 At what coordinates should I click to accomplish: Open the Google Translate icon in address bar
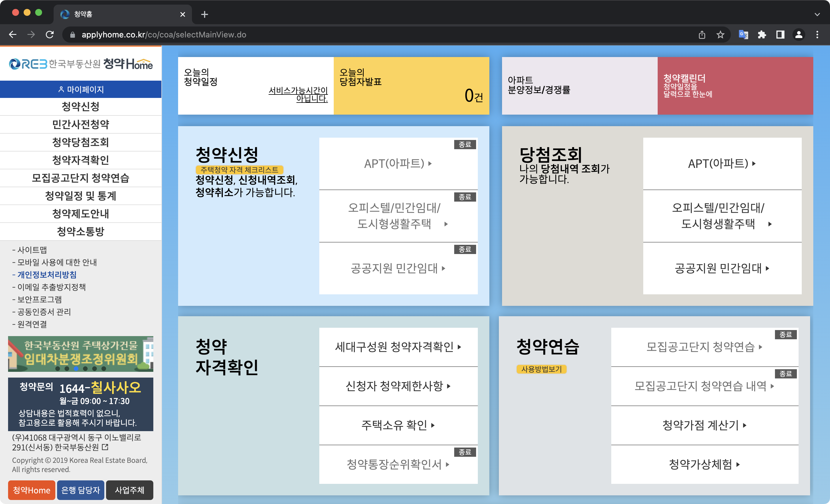click(x=744, y=35)
